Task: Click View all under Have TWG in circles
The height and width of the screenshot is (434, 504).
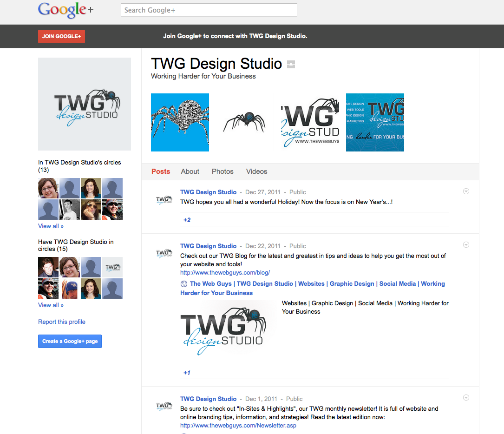Action: 51,305
